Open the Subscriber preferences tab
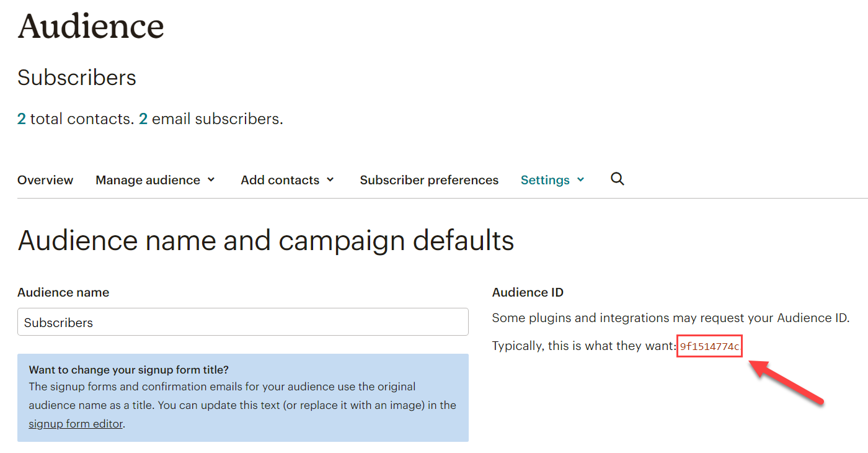 click(x=429, y=180)
